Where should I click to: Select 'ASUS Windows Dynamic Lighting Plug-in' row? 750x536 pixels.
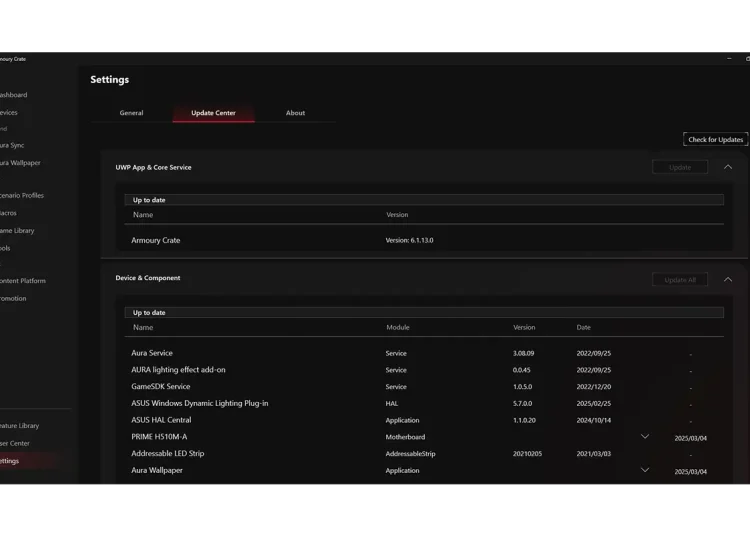coord(424,403)
